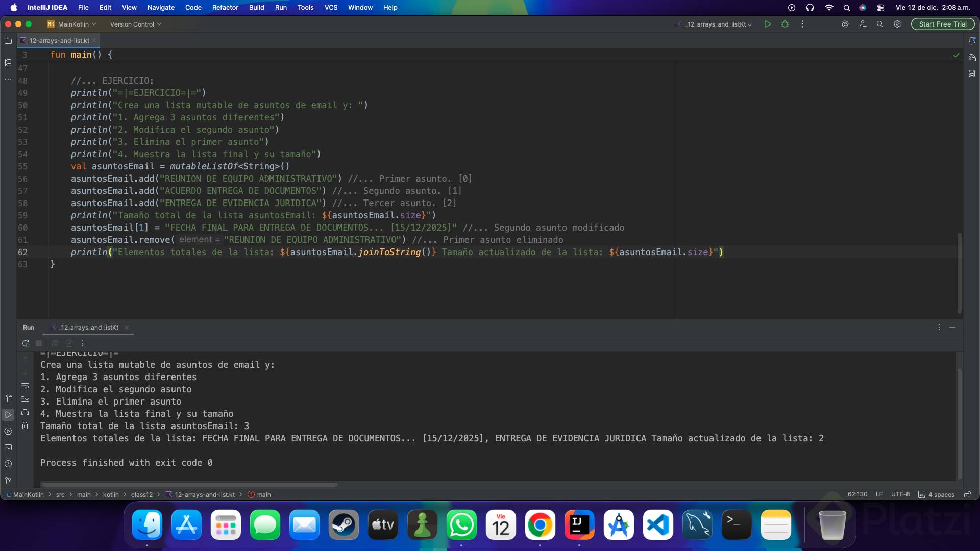
Task: Clear all console output with trash icon
Action: click(x=25, y=425)
